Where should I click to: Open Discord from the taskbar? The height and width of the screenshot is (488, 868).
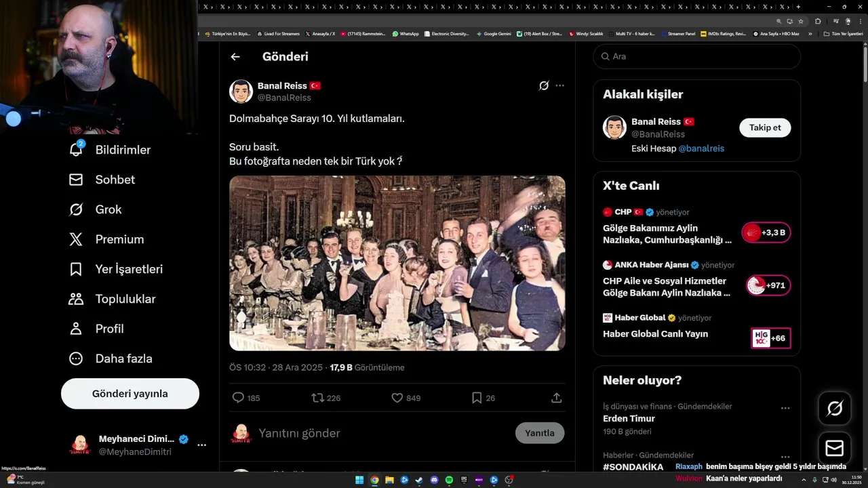435,480
